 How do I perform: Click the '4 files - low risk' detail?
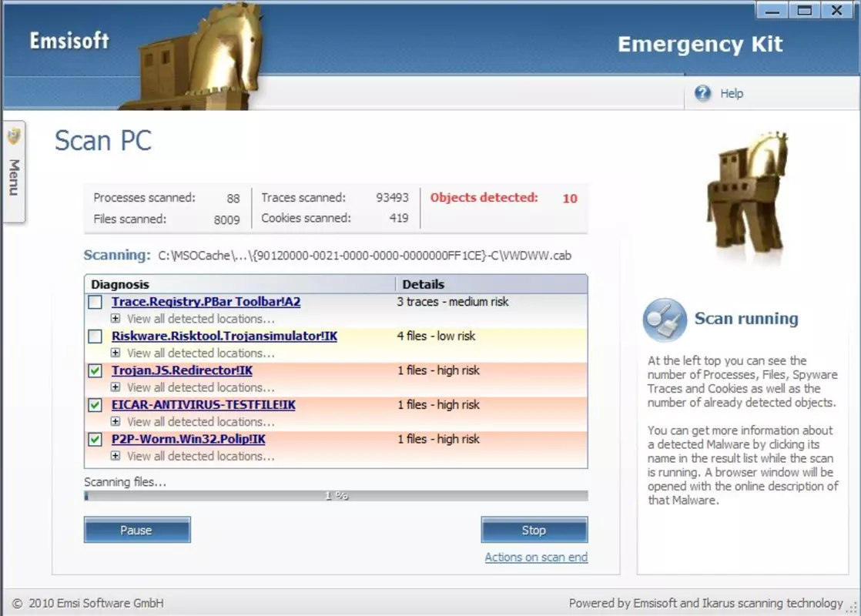pyautogui.click(x=436, y=336)
